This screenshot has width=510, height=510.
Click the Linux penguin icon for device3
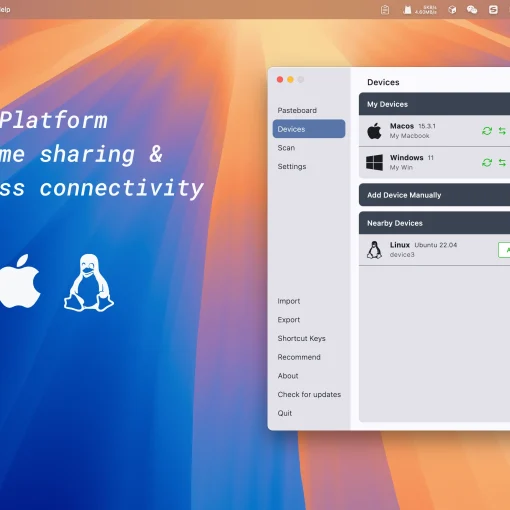374,250
